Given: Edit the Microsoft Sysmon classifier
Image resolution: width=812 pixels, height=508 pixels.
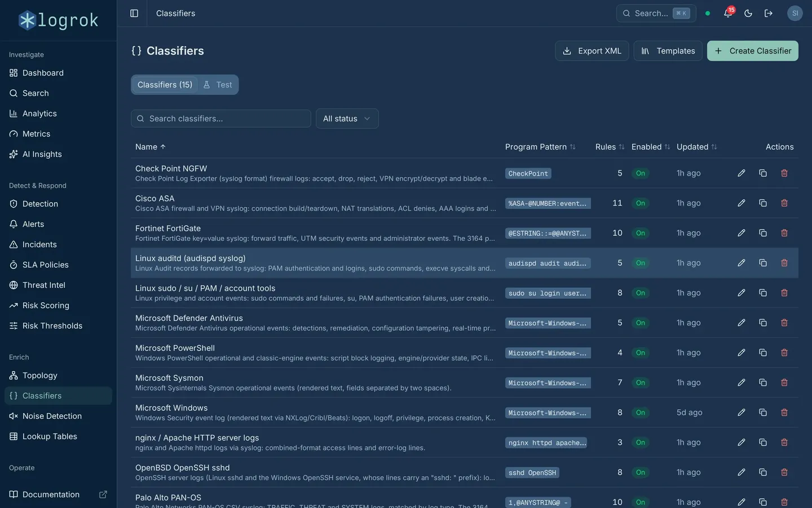Looking at the screenshot, I should pyautogui.click(x=742, y=383).
